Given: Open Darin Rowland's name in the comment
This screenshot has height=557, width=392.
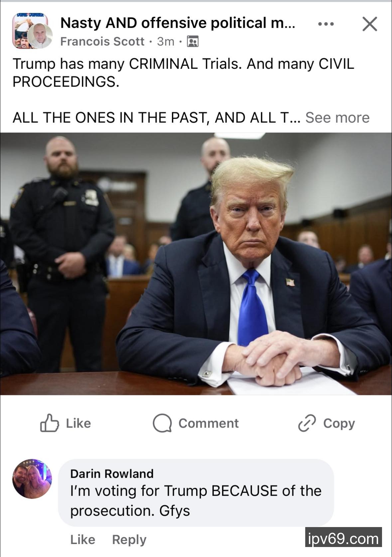Looking at the screenshot, I should pos(112,473).
